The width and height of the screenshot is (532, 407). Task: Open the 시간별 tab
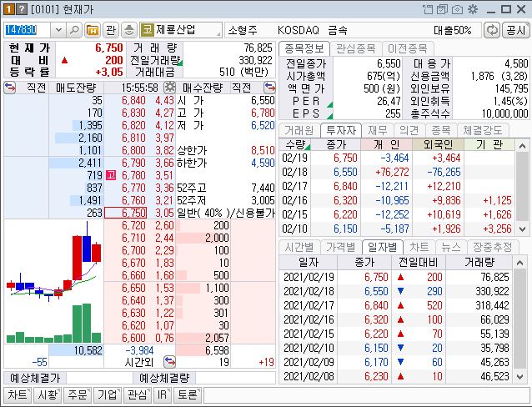[299, 247]
